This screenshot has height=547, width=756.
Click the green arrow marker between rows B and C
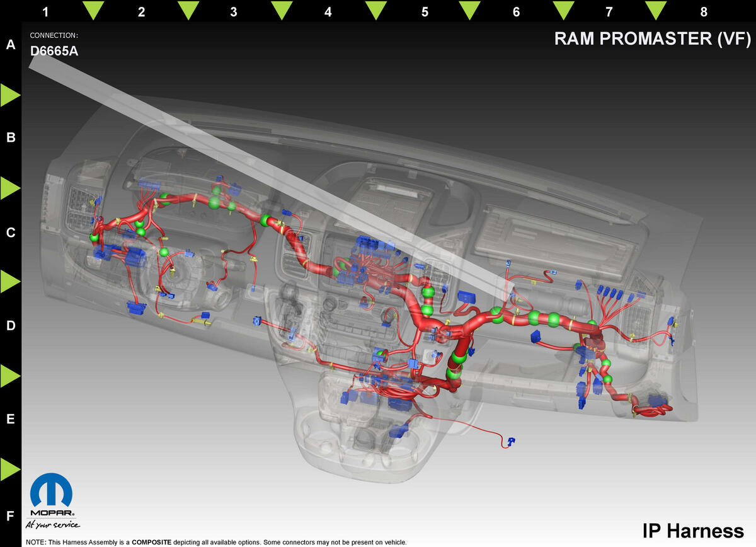[10, 188]
